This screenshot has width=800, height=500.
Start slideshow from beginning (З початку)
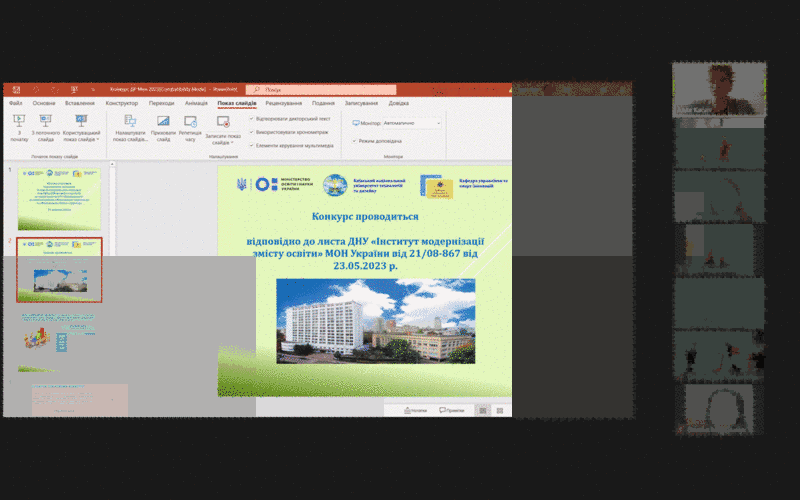[19, 128]
